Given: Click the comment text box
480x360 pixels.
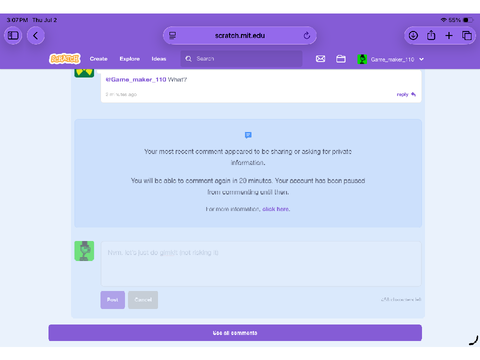Looking at the screenshot, I should tap(261, 264).
